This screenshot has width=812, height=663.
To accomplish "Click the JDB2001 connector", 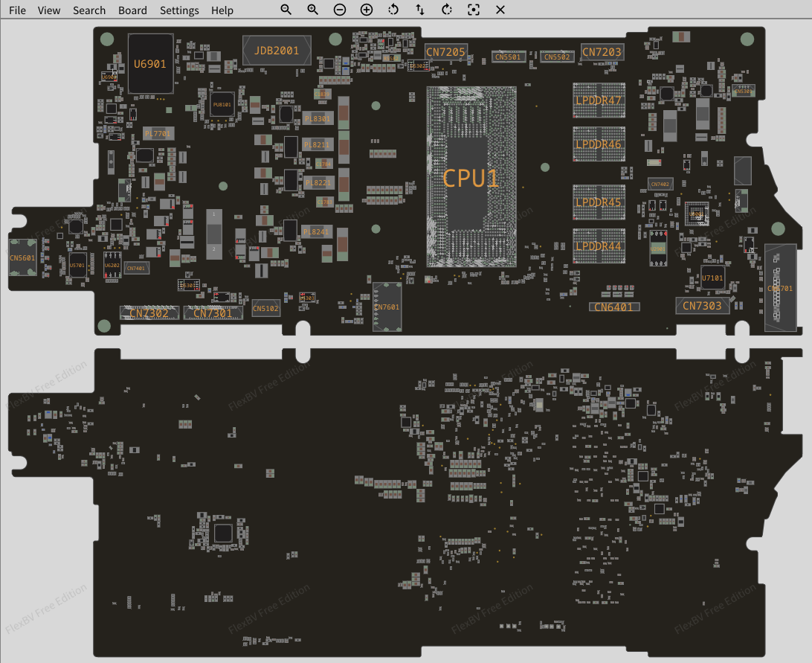I will click(x=277, y=51).
